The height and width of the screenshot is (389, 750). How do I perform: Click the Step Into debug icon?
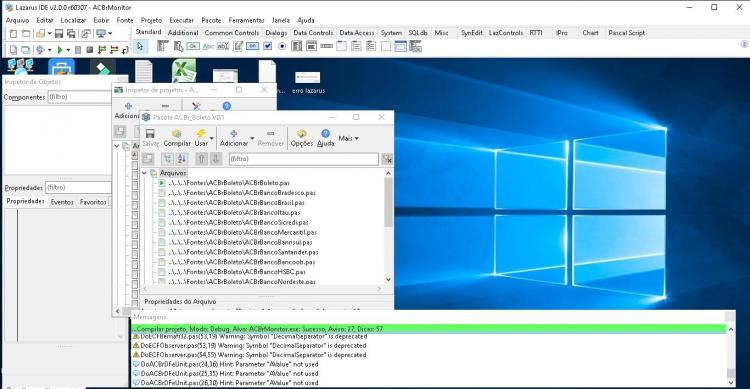(102, 50)
